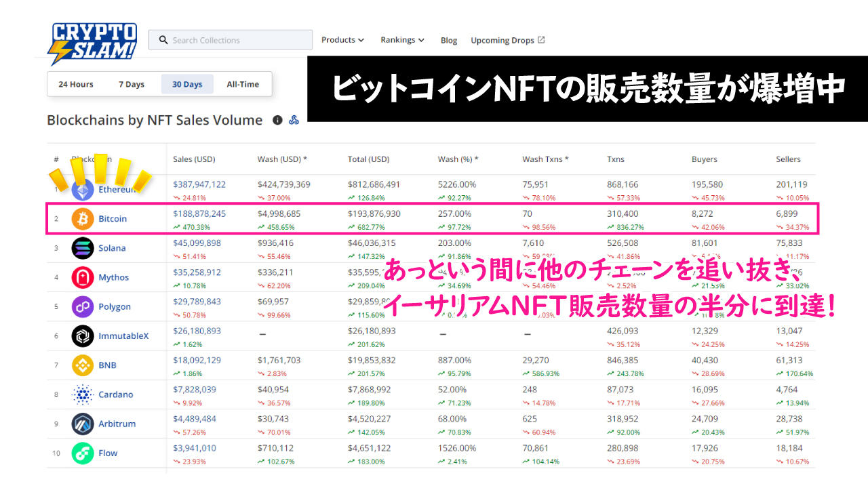
Task: Open the BNB blockchain link
Action: click(x=107, y=365)
